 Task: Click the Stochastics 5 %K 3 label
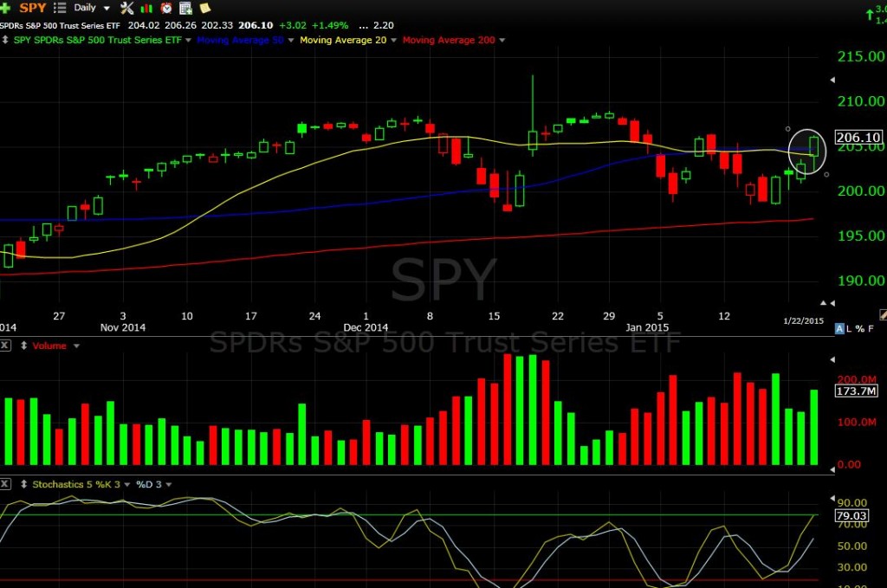(76, 484)
